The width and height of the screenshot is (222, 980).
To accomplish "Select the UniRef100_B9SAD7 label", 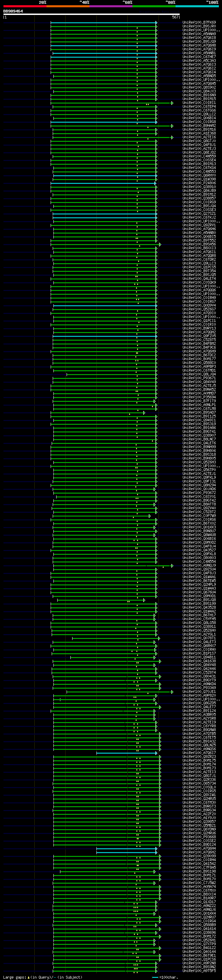I will (x=199, y=412).
